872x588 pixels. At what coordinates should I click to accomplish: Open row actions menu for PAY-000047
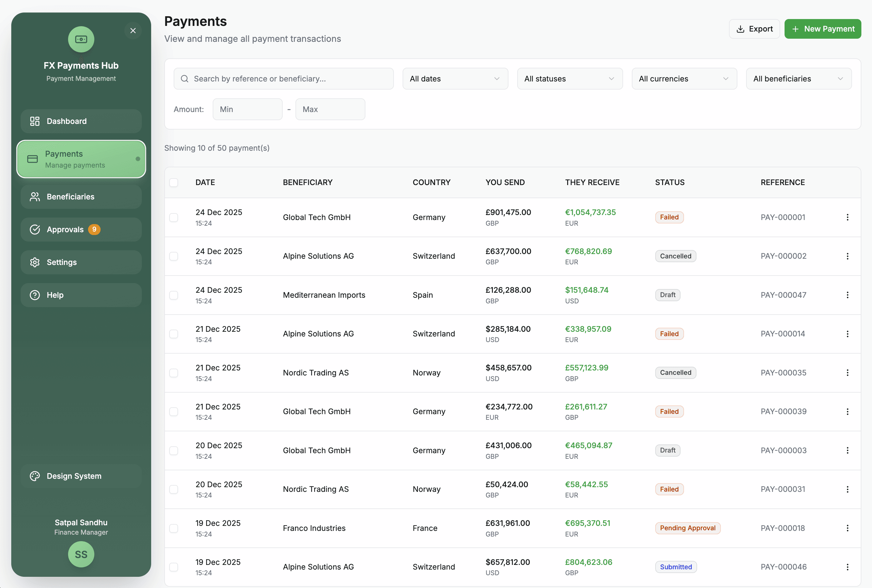pyautogui.click(x=847, y=295)
